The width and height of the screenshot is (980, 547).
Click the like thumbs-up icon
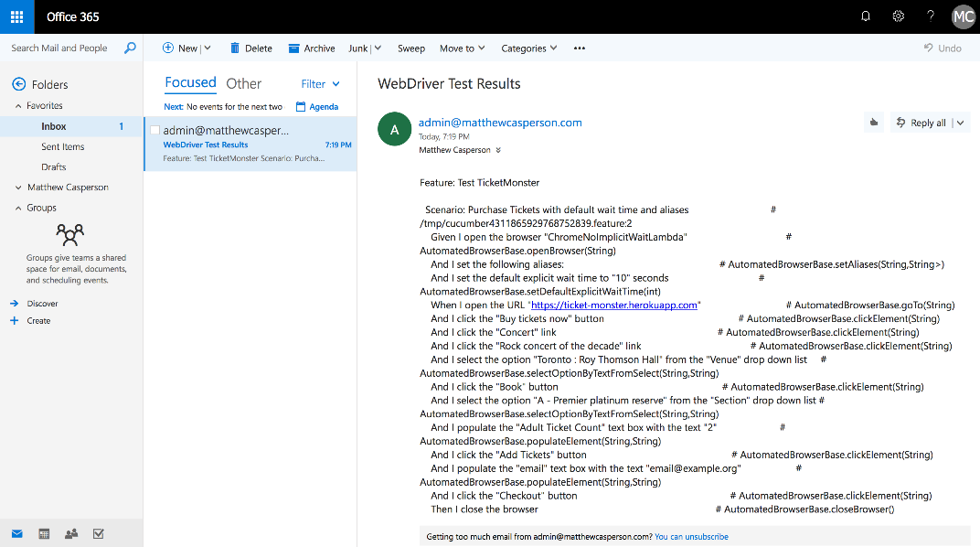874,123
